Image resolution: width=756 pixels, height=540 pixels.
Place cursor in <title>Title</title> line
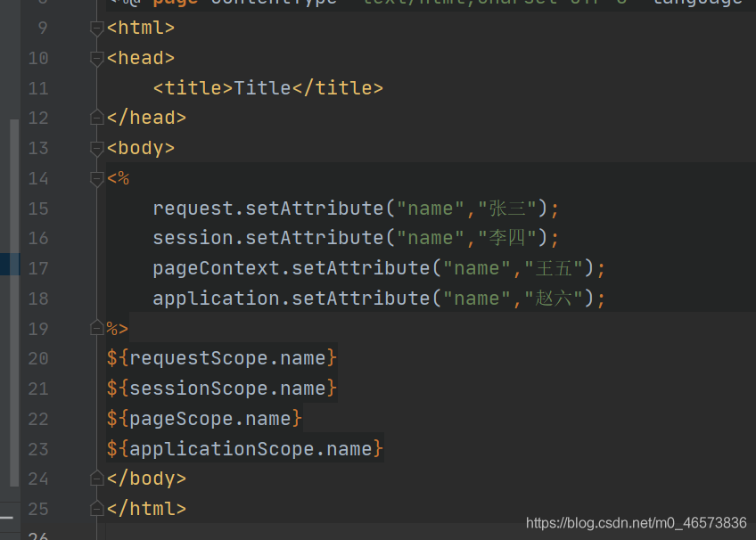268,88
